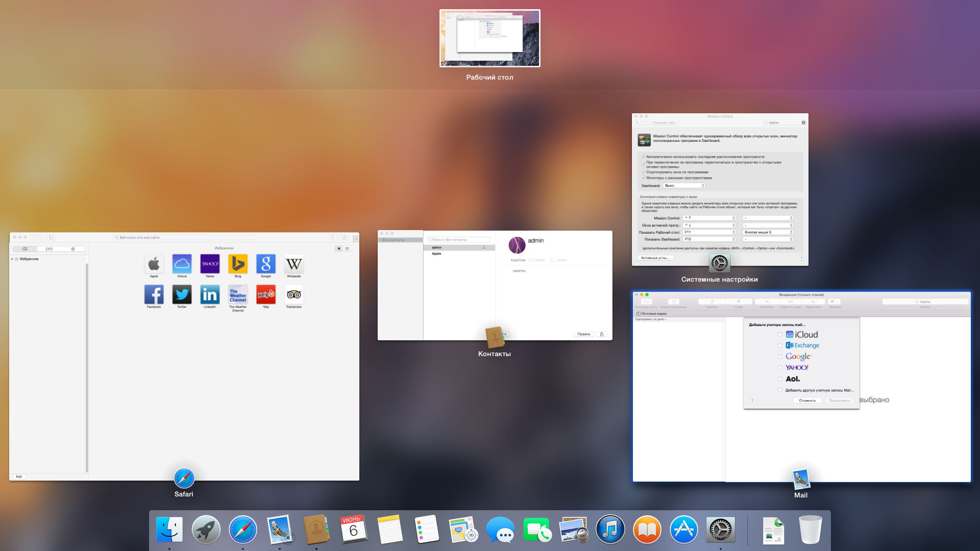Open Contacts app from dock

314,530
